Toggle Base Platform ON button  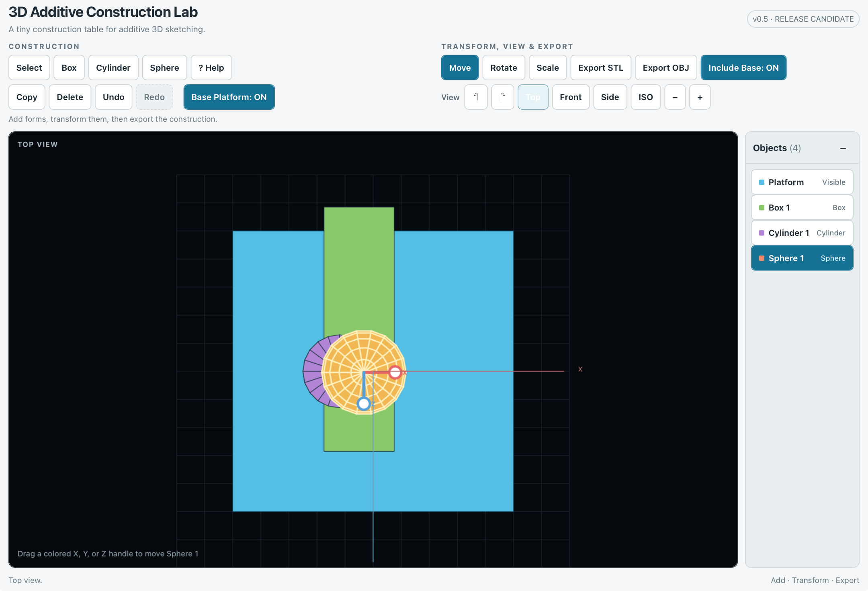coord(229,97)
